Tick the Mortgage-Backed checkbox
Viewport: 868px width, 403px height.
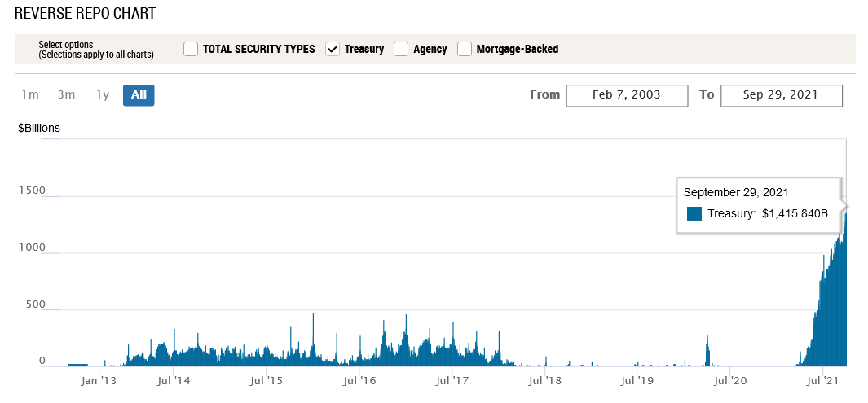[x=465, y=49]
